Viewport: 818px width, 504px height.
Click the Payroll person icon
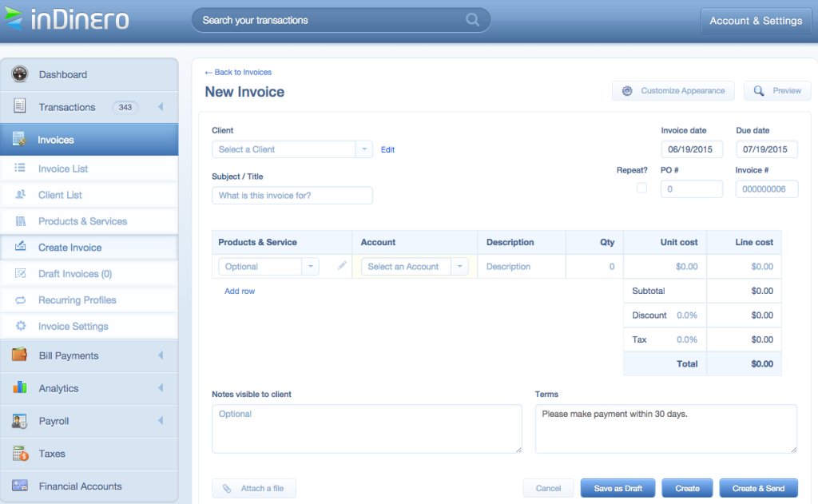coord(20,420)
